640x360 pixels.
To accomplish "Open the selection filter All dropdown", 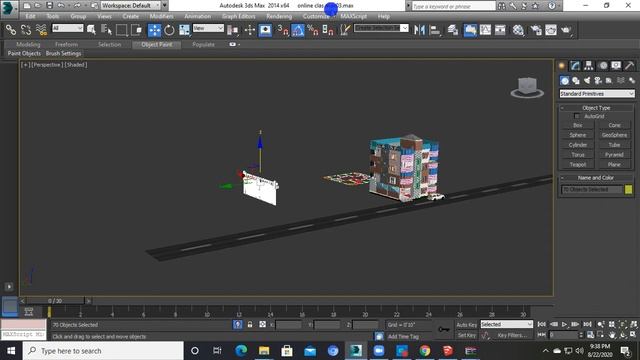I will point(67,28).
